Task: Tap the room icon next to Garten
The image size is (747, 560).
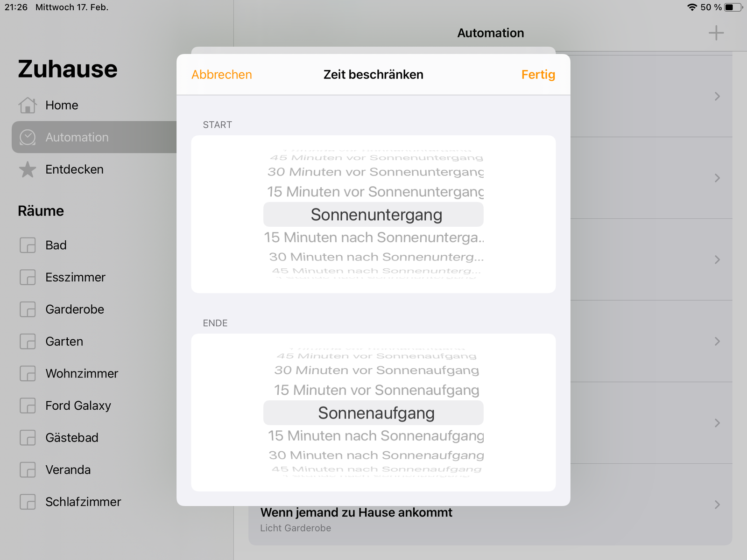Action: (28, 342)
